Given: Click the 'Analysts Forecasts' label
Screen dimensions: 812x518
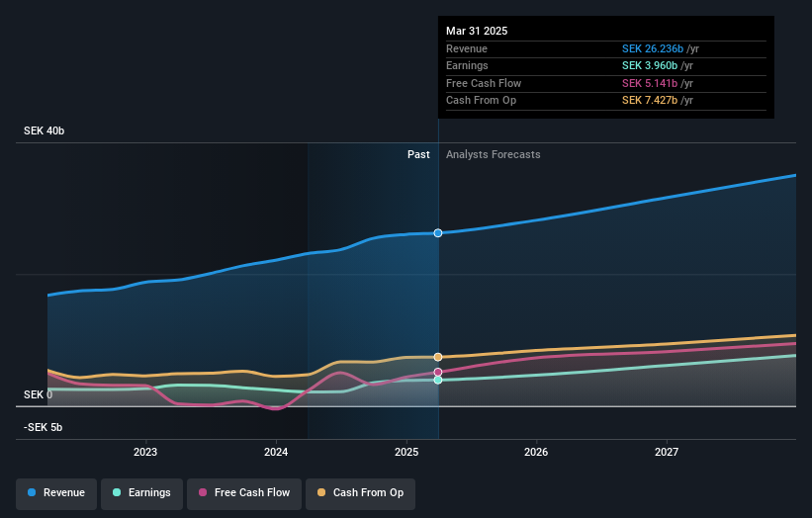Looking at the screenshot, I should click(493, 155).
